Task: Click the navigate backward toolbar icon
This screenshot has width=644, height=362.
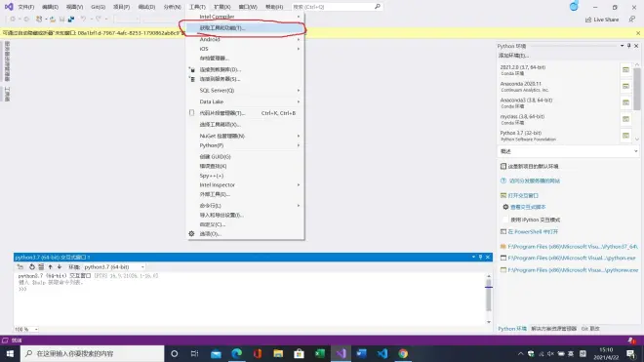Action: pos(13,19)
